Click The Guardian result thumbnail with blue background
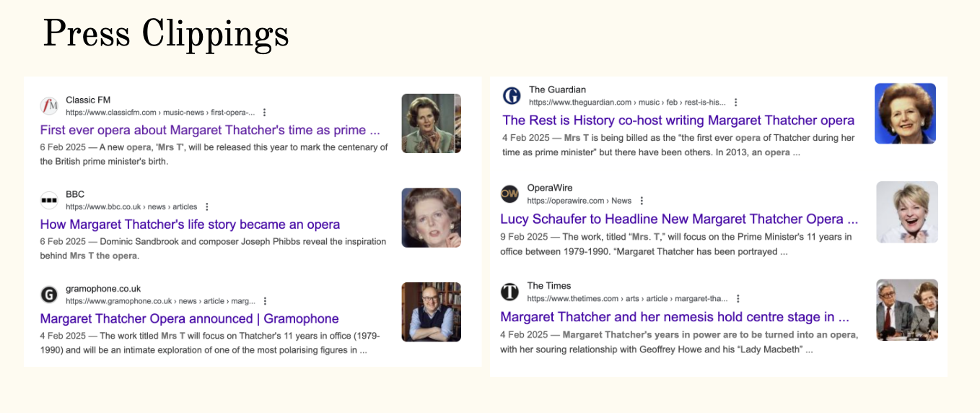This screenshot has height=413, width=980. click(x=905, y=113)
